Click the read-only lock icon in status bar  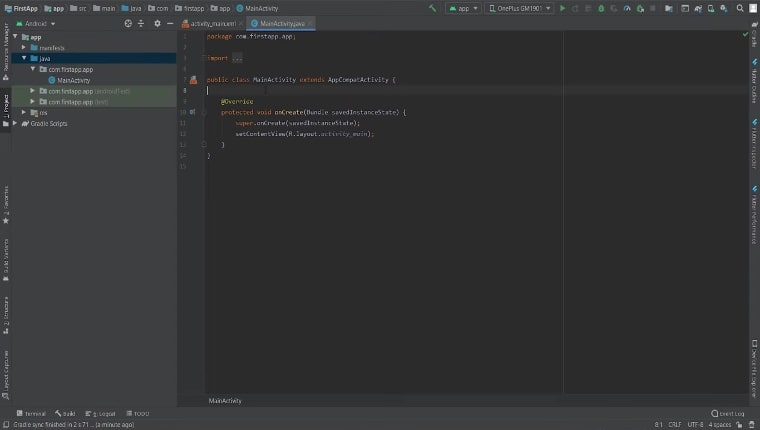click(x=739, y=425)
